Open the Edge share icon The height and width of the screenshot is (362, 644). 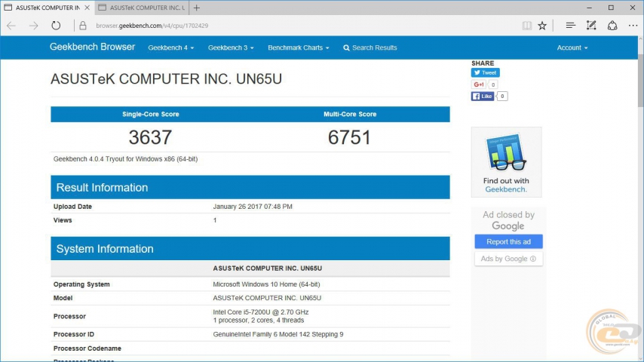pos(612,26)
